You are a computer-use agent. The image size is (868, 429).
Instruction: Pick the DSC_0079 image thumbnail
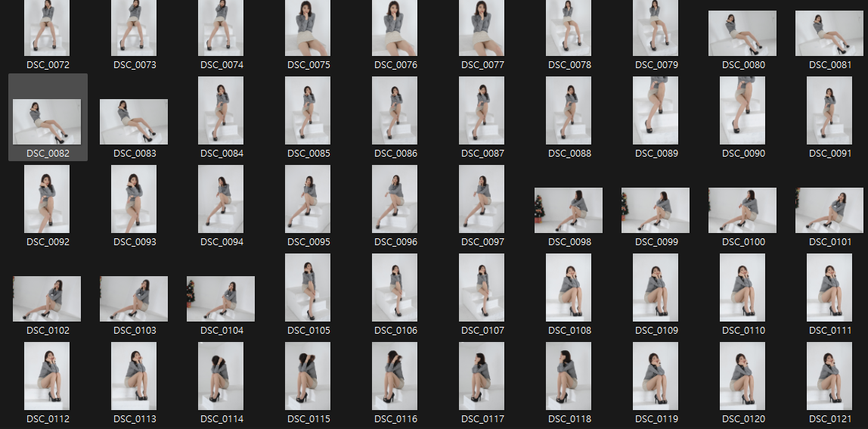pyautogui.click(x=656, y=28)
